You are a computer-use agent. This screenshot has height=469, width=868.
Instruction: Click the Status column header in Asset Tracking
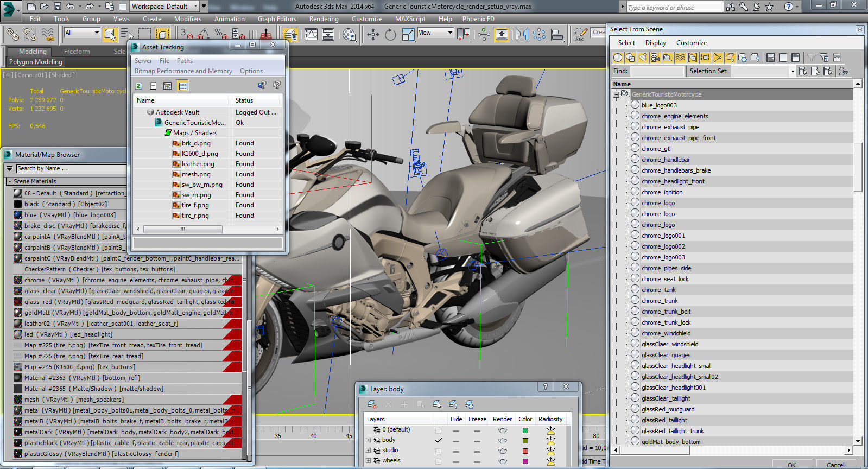click(x=256, y=100)
